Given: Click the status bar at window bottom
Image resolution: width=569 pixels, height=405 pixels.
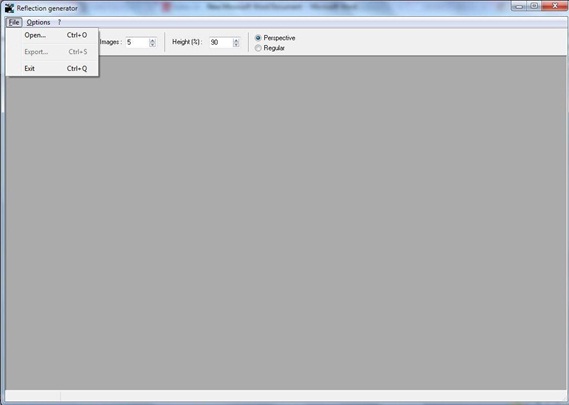Looking at the screenshot, I should (x=286, y=395).
